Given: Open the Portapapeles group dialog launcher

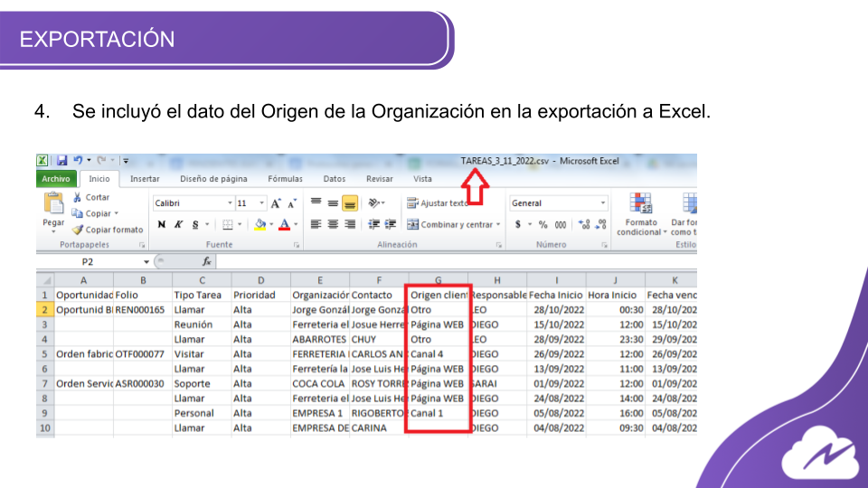Looking at the screenshot, I should 142,245.
